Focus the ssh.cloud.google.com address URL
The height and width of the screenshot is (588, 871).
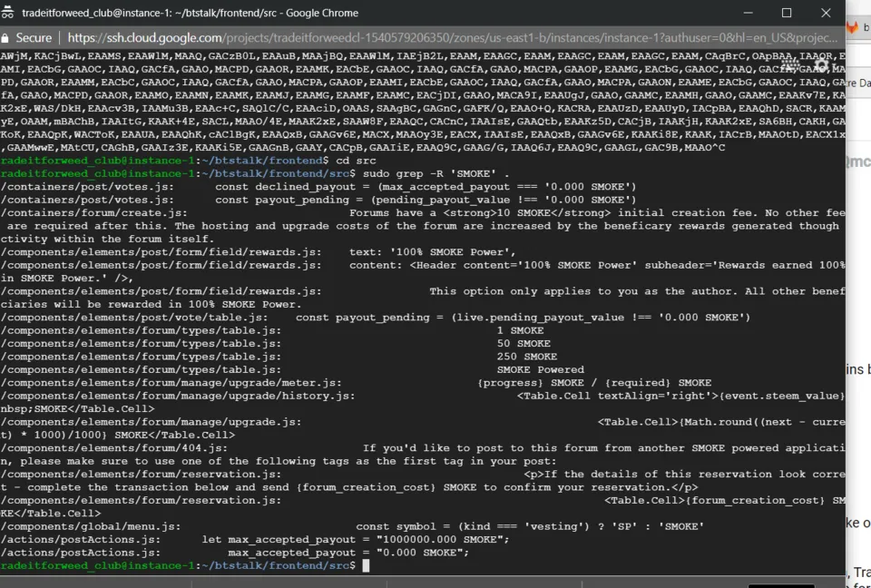click(x=452, y=38)
